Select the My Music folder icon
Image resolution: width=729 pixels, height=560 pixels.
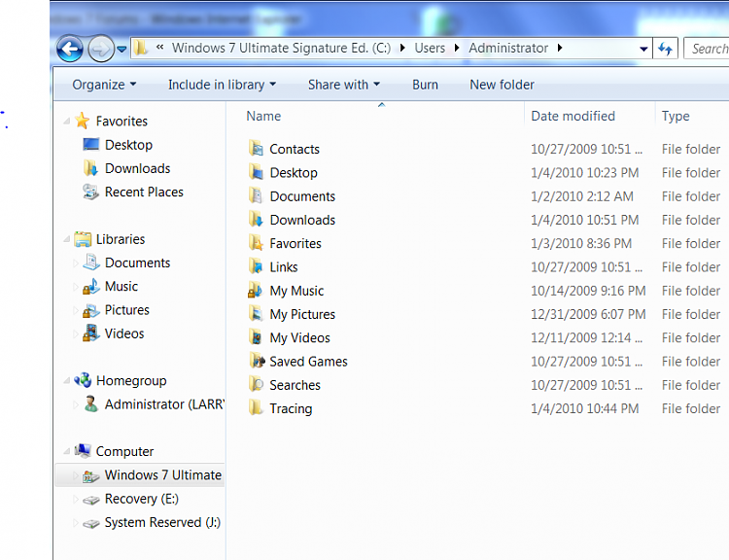(x=256, y=291)
